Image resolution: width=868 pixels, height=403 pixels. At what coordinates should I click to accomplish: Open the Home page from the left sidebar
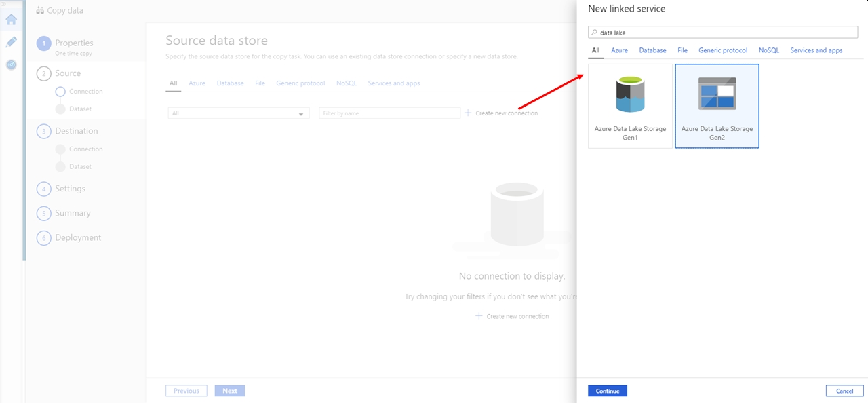(x=10, y=19)
